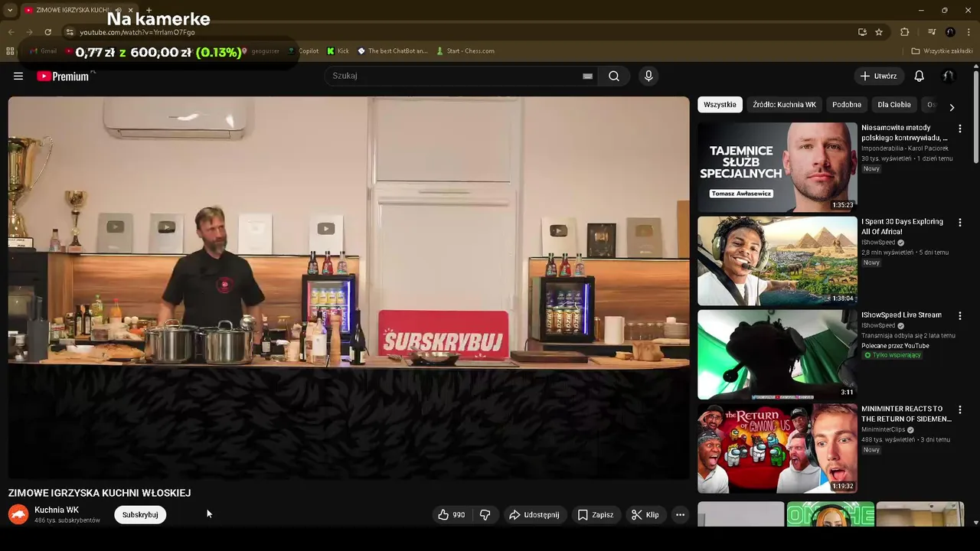The height and width of the screenshot is (551, 980).
Task: Dislike the video with thumbs down
Action: [x=485, y=515]
